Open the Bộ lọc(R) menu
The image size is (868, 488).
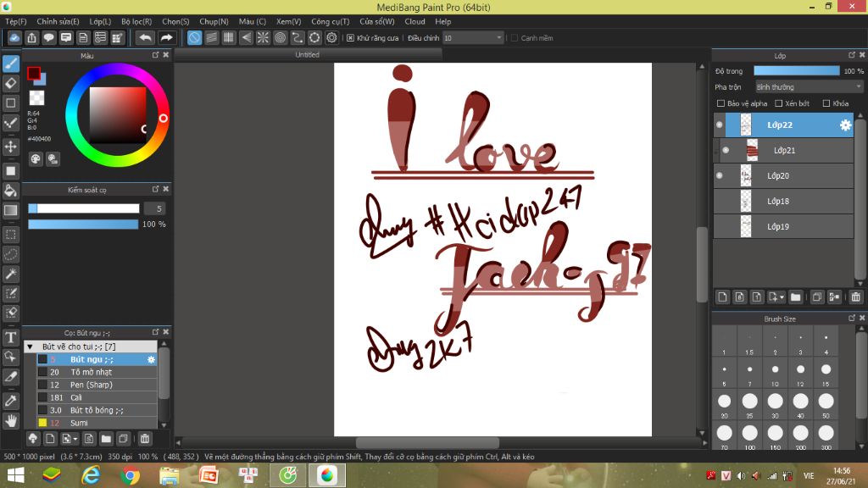tap(136, 21)
